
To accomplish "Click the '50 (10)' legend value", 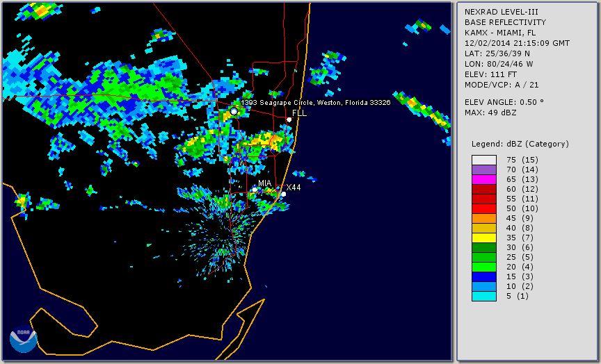I will point(522,208).
